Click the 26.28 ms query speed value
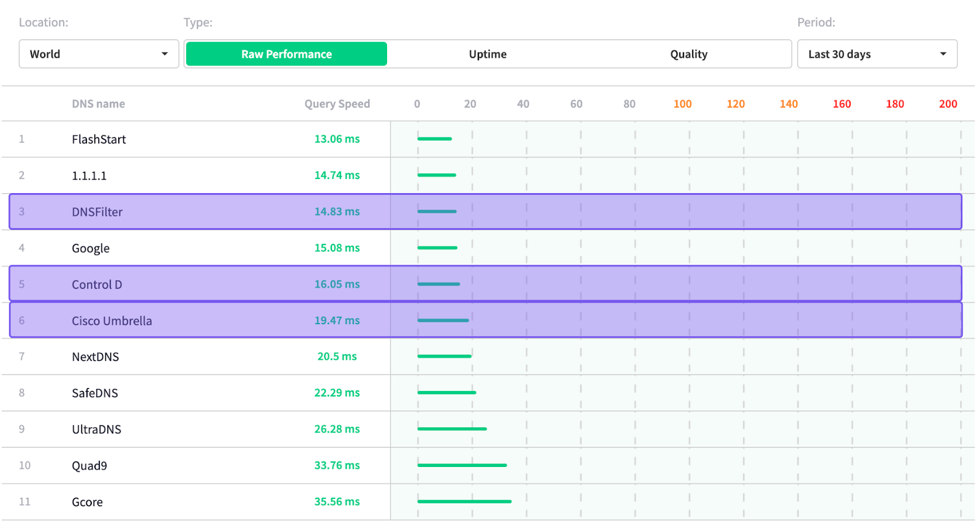This screenshot has height=524, width=980. pos(337,429)
